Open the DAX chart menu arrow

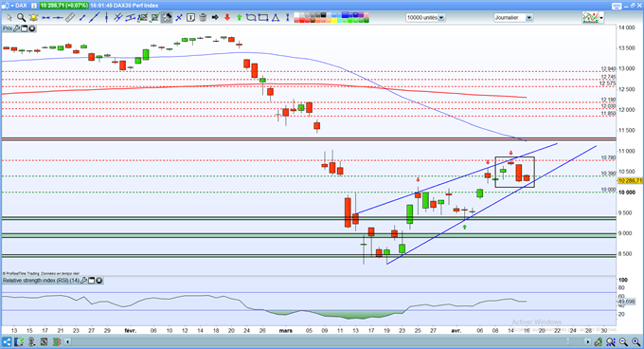point(12,6)
